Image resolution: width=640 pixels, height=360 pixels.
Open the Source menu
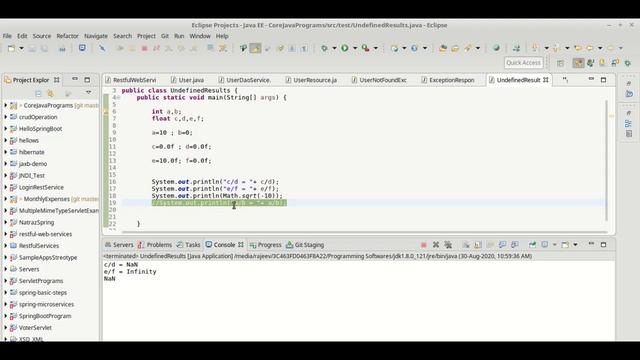[42, 36]
